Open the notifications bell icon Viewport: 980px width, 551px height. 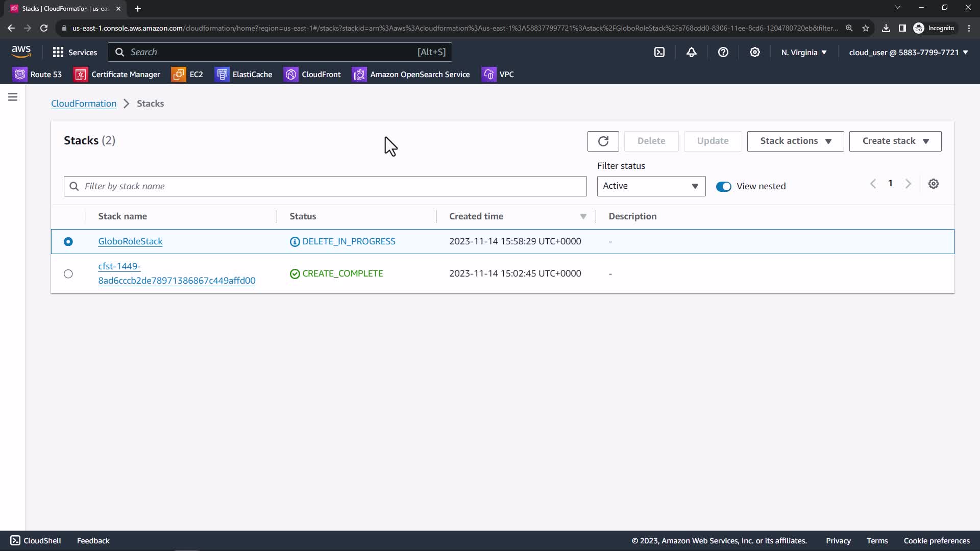tap(691, 52)
